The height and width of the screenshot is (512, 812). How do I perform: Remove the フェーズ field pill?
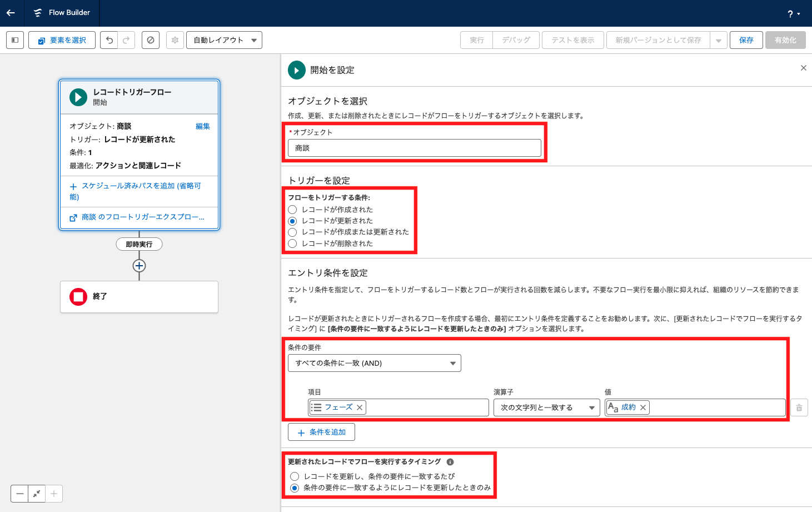click(360, 407)
